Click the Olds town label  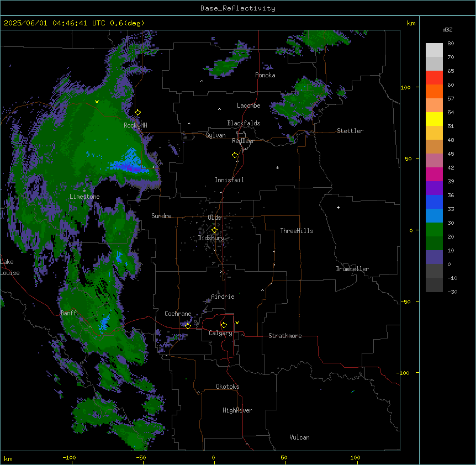[214, 218]
